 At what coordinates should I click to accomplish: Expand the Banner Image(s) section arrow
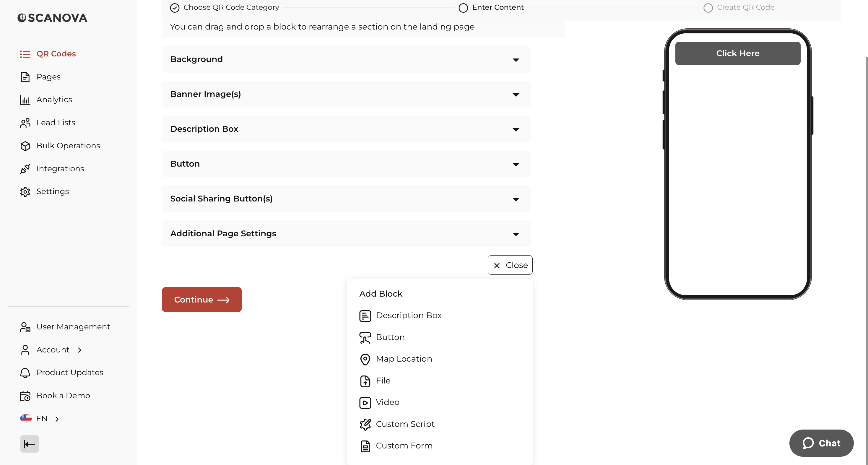(x=516, y=95)
